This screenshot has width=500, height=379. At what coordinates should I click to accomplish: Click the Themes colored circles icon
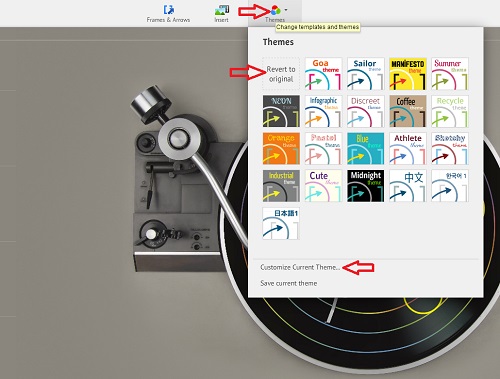(275, 10)
